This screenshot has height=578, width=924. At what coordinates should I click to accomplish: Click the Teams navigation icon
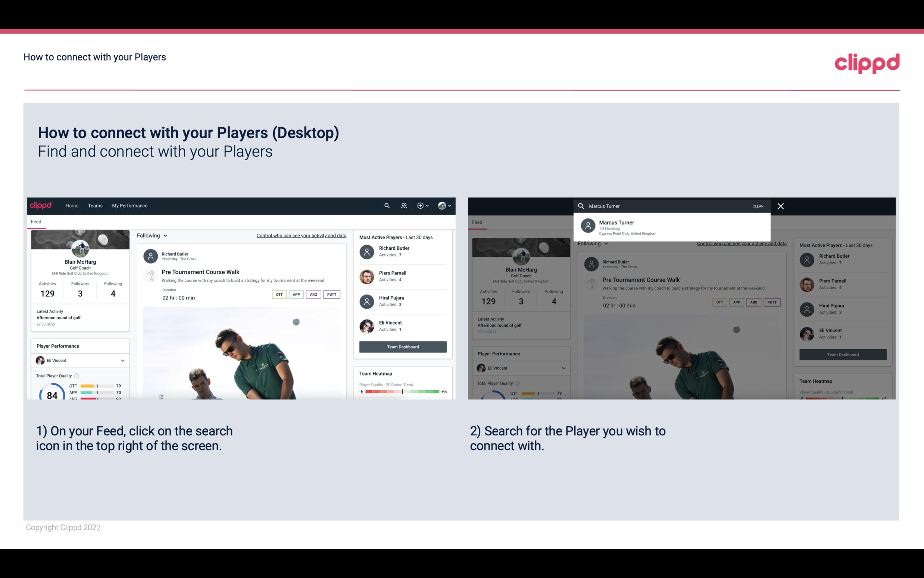(x=94, y=205)
